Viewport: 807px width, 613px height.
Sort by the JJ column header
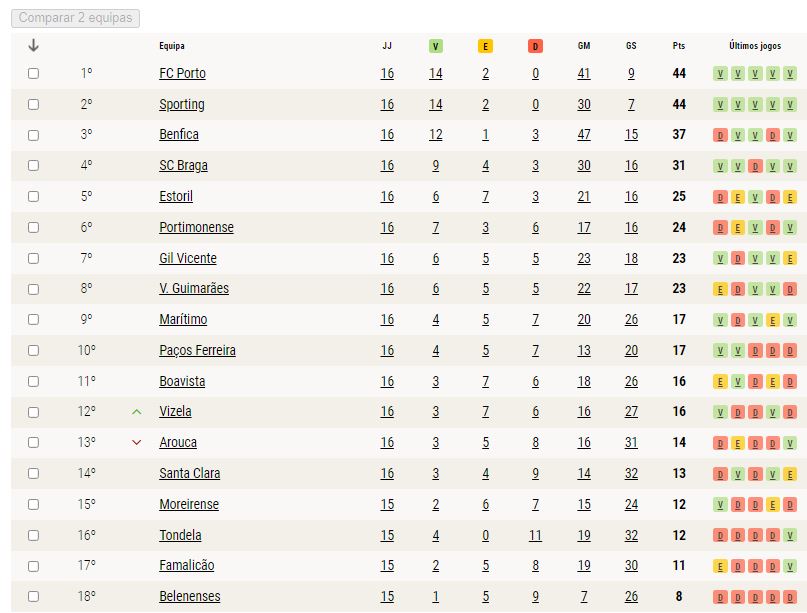click(387, 46)
